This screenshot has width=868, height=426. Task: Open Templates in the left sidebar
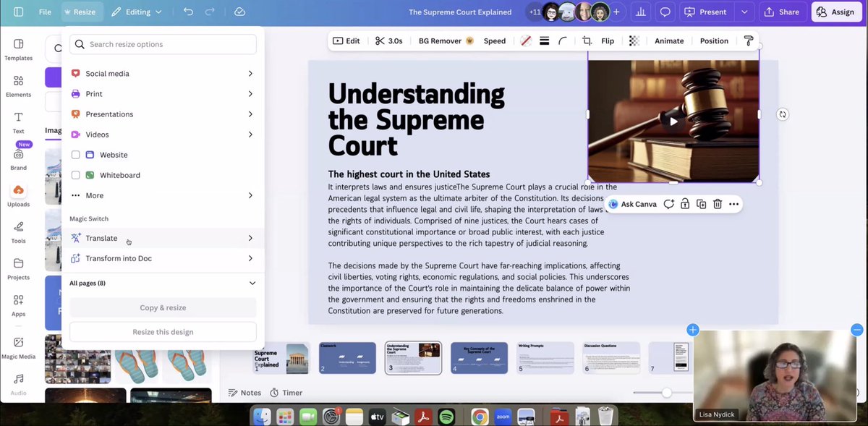[x=19, y=49]
